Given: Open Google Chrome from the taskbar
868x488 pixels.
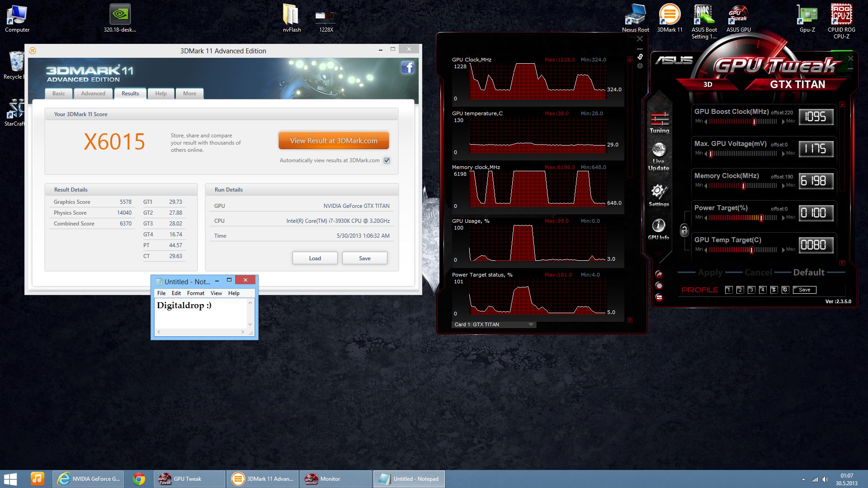Looking at the screenshot, I should point(139,479).
